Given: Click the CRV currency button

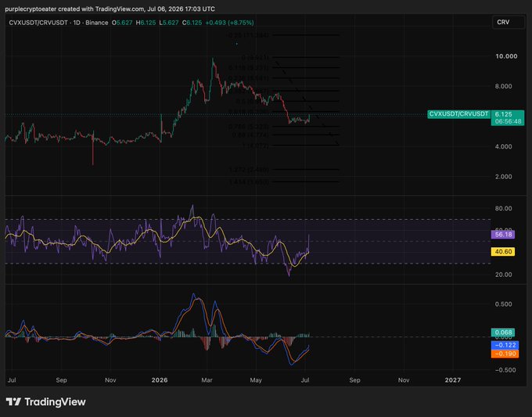Looking at the screenshot, I should [x=509, y=23].
